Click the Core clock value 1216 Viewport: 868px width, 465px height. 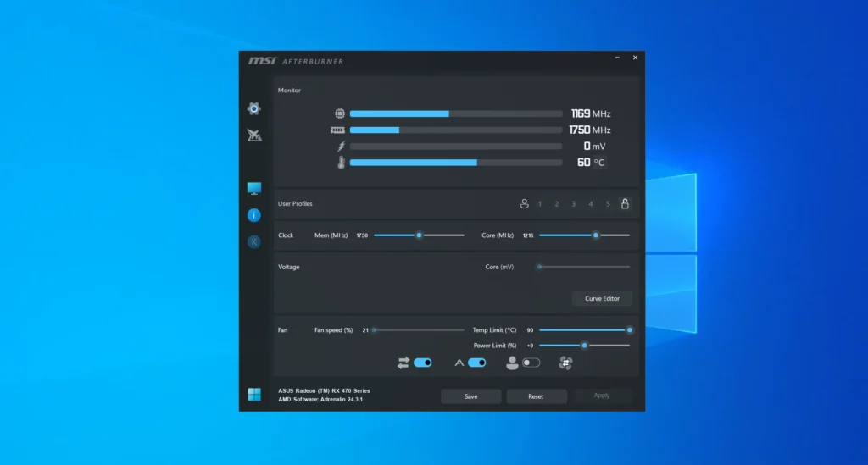[x=528, y=235]
